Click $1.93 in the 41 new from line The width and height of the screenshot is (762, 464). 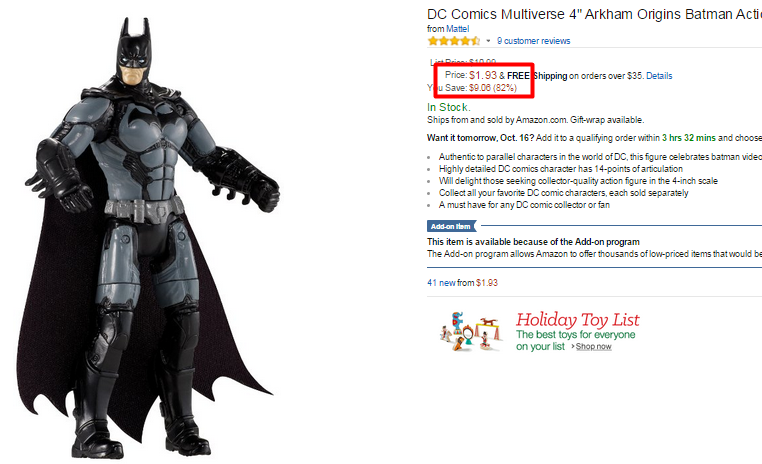(487, 283)
